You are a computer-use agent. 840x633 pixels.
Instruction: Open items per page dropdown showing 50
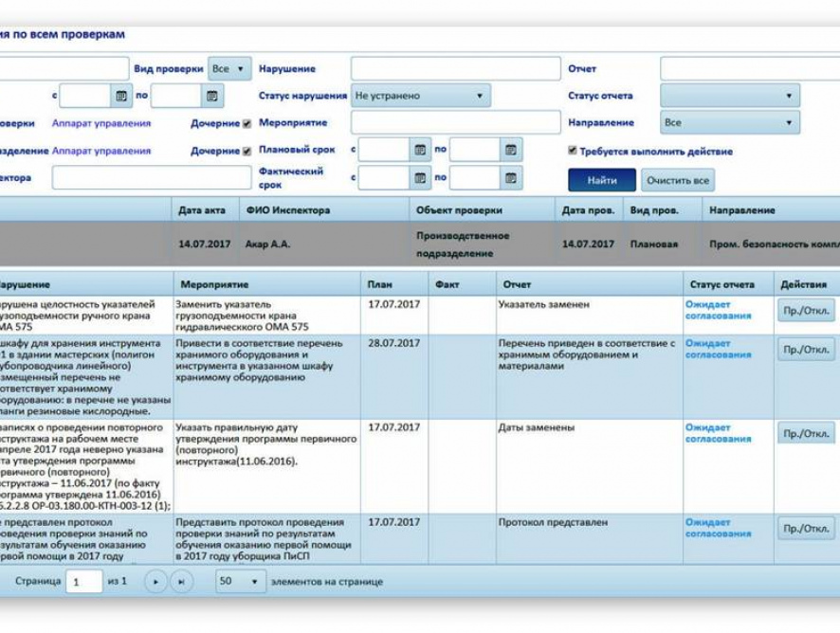coord(241,582)
